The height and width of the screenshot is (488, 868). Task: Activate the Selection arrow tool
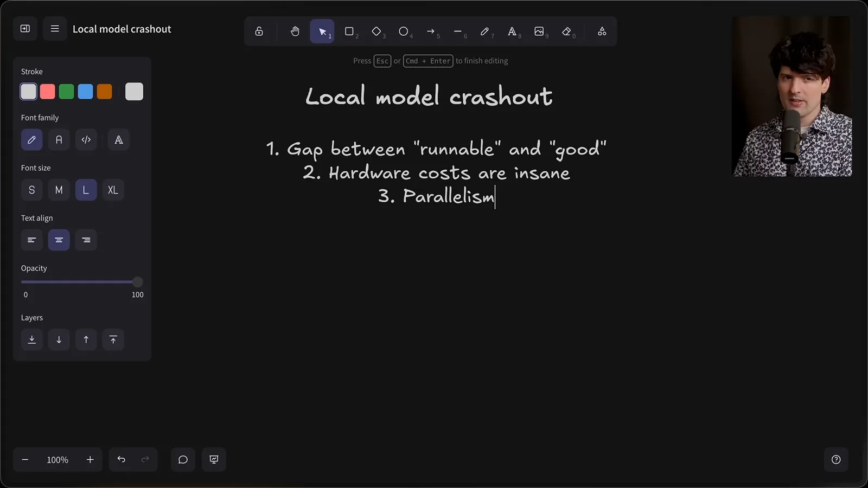coord(322,31)
